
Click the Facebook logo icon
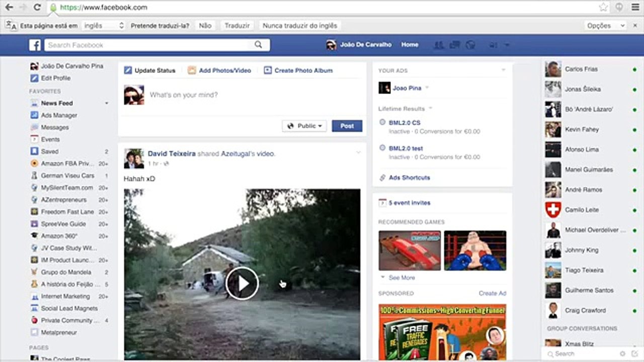tap(35, 45)
